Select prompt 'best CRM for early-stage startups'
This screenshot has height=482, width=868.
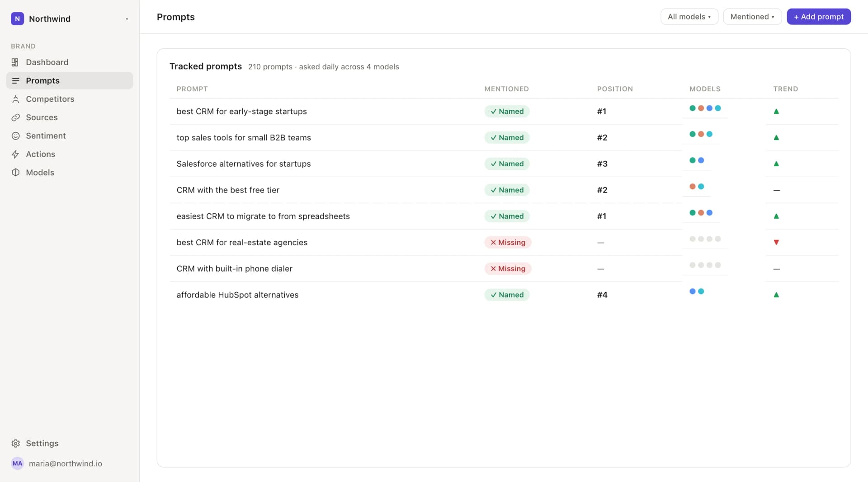(241, 112)
